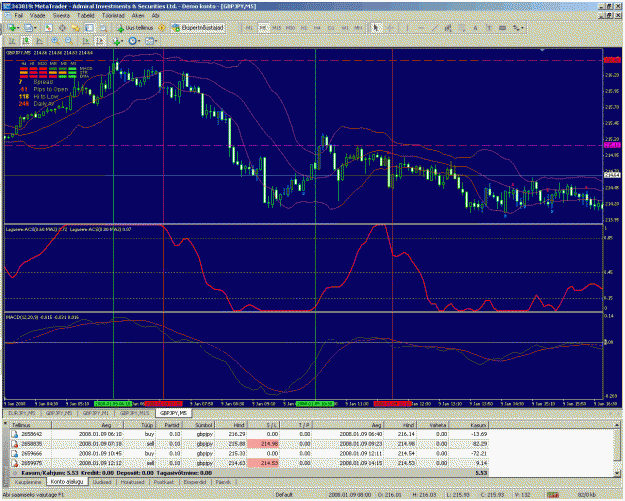This screenshot has width=625, height=501.
Task: Open the Periods clock dropdown
Action: pos(134,41)
